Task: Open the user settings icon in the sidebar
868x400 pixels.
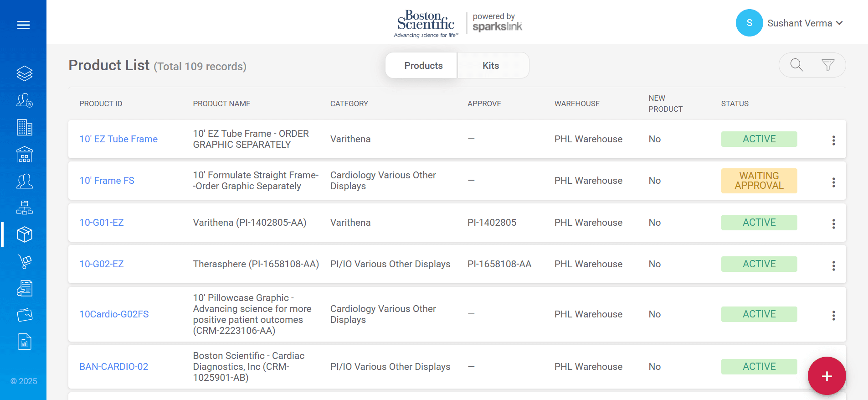Action: [x=25, y=100]
